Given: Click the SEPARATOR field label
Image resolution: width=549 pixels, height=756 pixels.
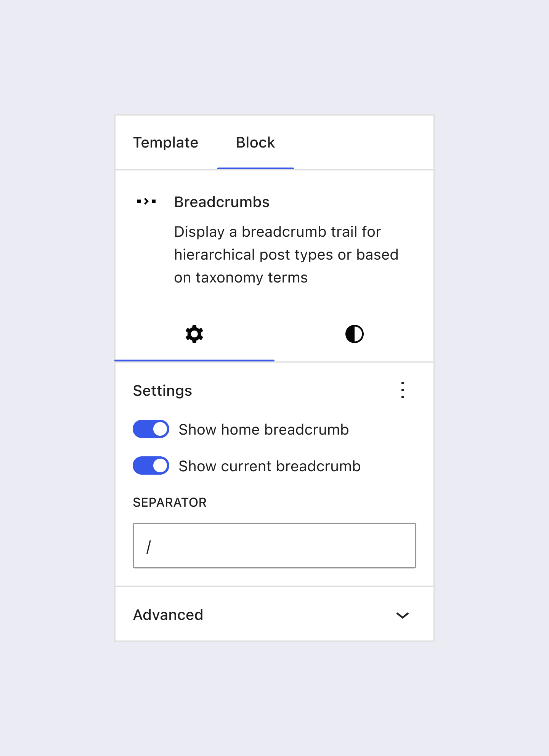Looking at the screenshot, I should [x=170, y=502].
